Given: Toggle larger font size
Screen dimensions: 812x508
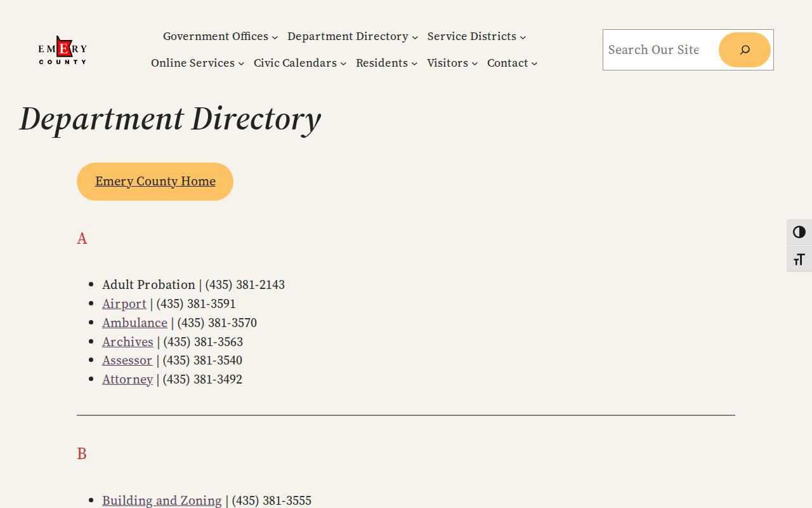Looking at the screenshot, I should 799,259.
